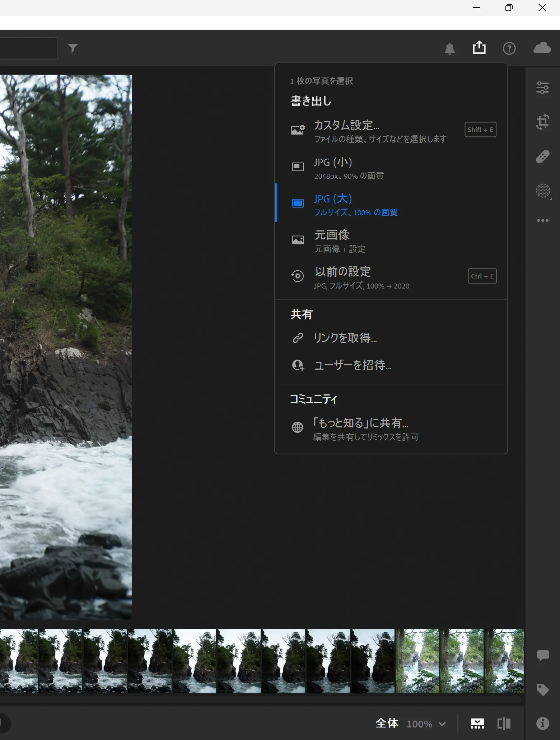The height and width of the screenshot is (740, 560).
Task: Open the Edit sliders panel
Action: 542,88
